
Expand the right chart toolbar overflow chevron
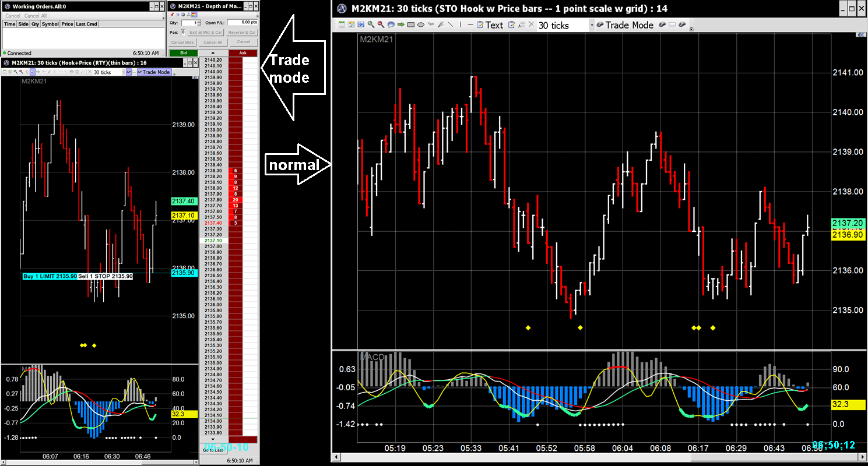click(x=691, y=29)
